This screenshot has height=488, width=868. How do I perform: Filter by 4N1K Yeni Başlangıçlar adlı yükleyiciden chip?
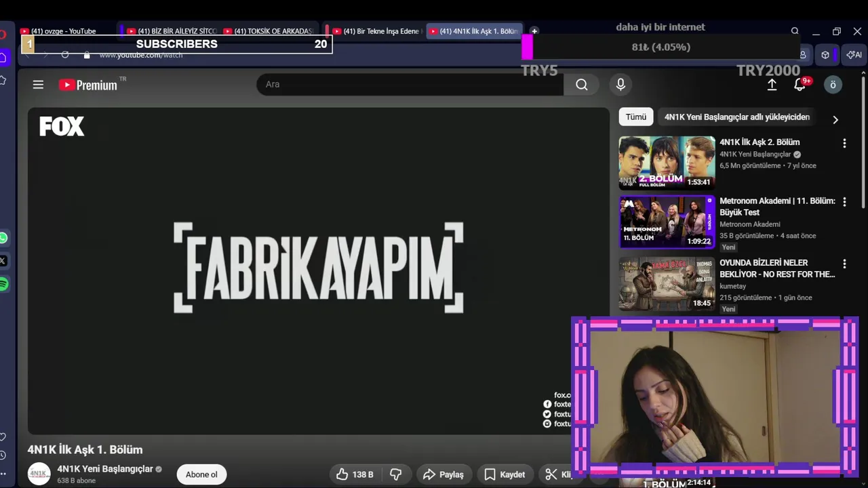coord(736,117)
